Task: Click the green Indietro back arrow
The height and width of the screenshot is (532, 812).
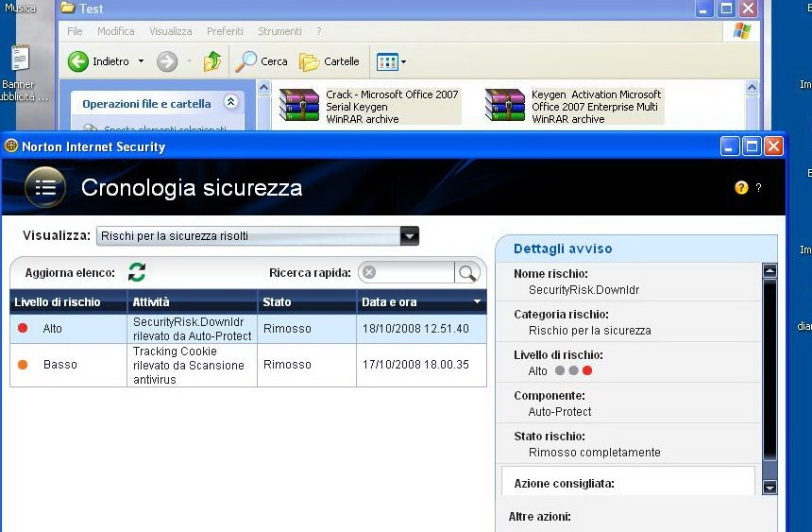Action: (x=78, y=62)
